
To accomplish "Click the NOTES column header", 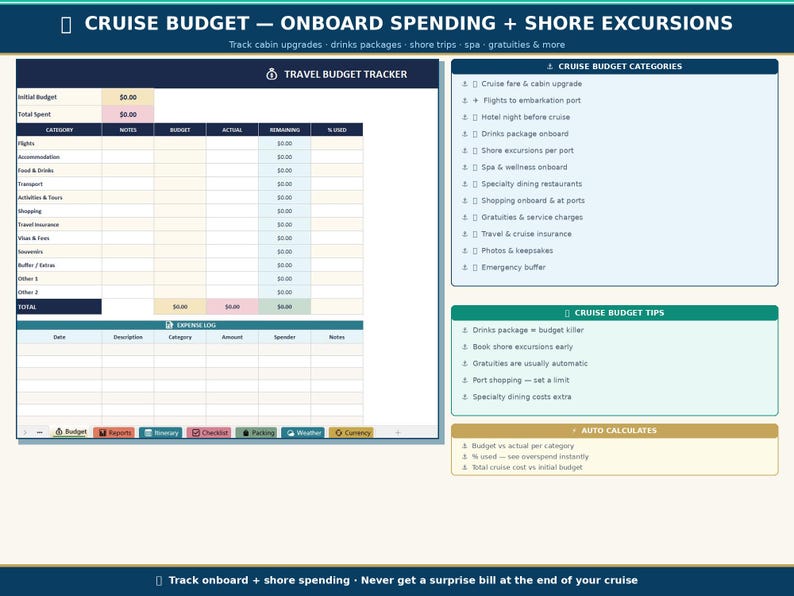I will pos(128,130).
